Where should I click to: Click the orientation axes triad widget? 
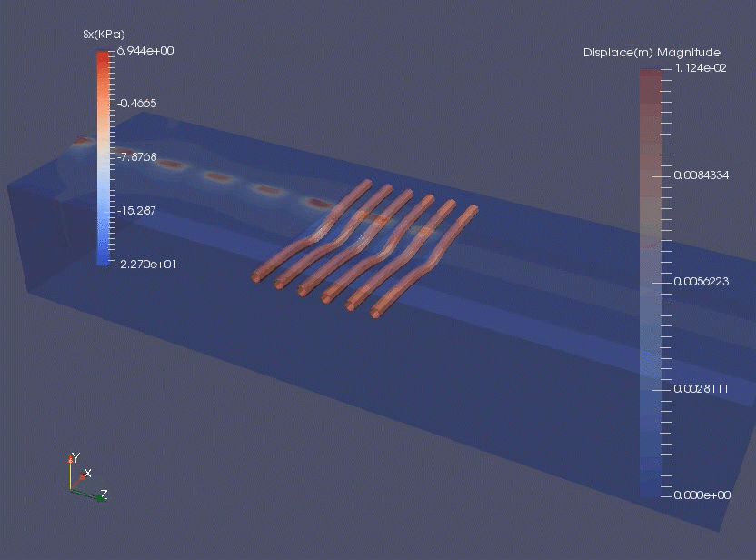tap(88, 477)
